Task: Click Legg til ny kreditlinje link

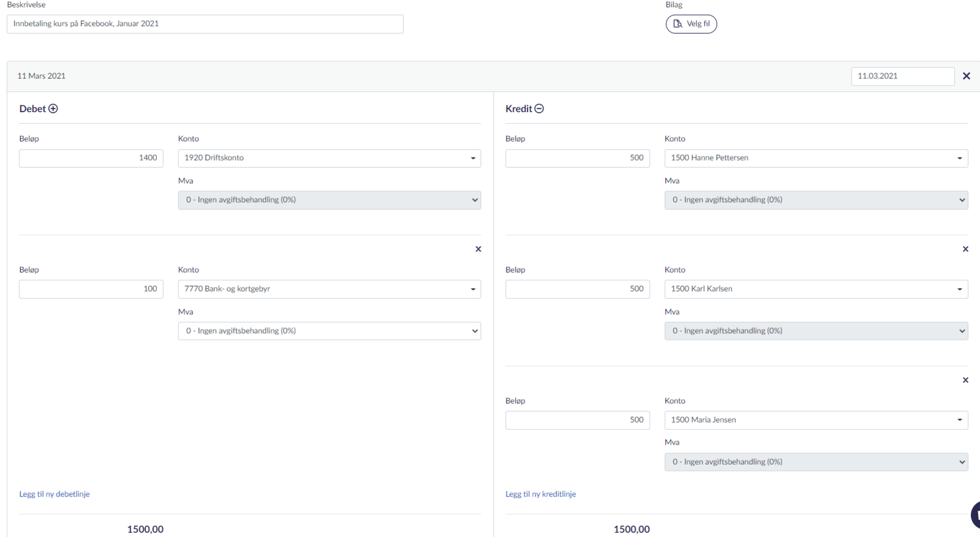Action: point(540,494)
